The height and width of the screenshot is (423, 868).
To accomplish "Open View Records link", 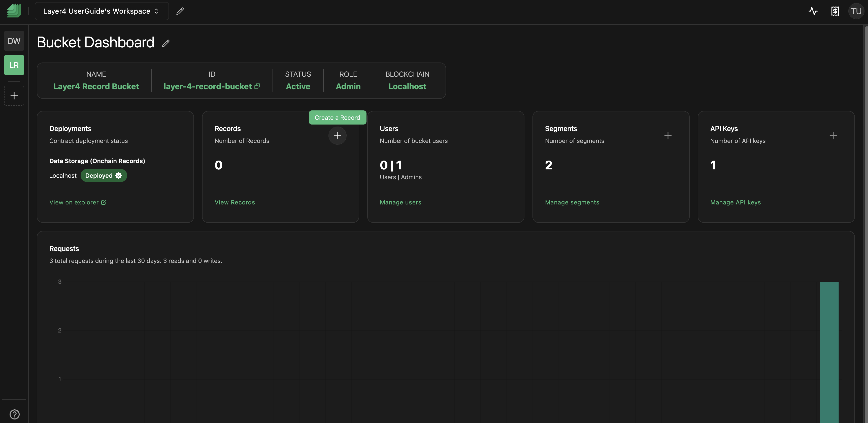I will pyautogui.click(x=235, y=202).
